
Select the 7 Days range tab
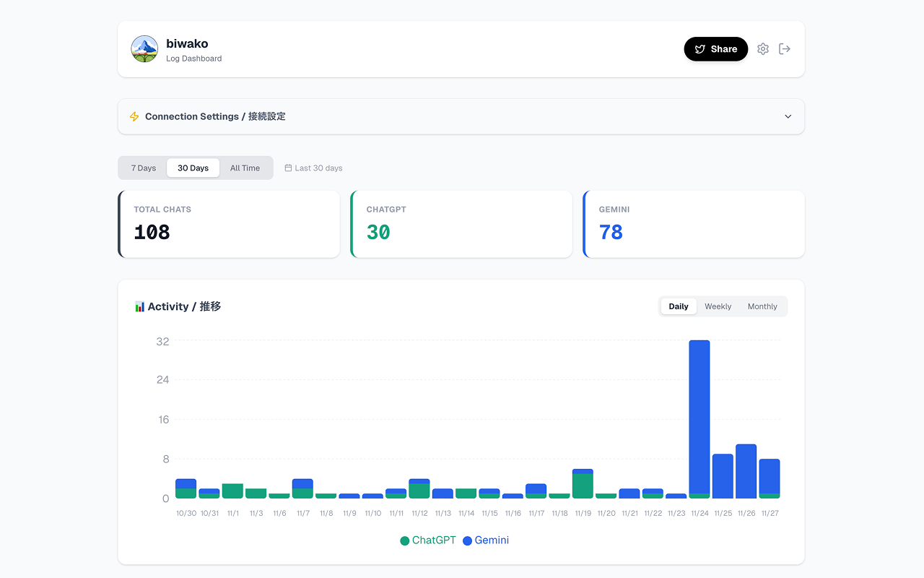click(x=144, y=168)
